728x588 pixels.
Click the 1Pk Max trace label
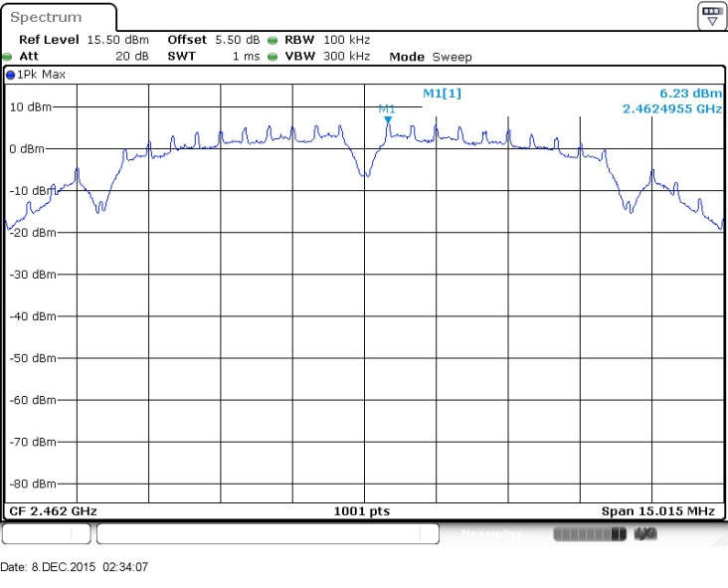[41, 75]
